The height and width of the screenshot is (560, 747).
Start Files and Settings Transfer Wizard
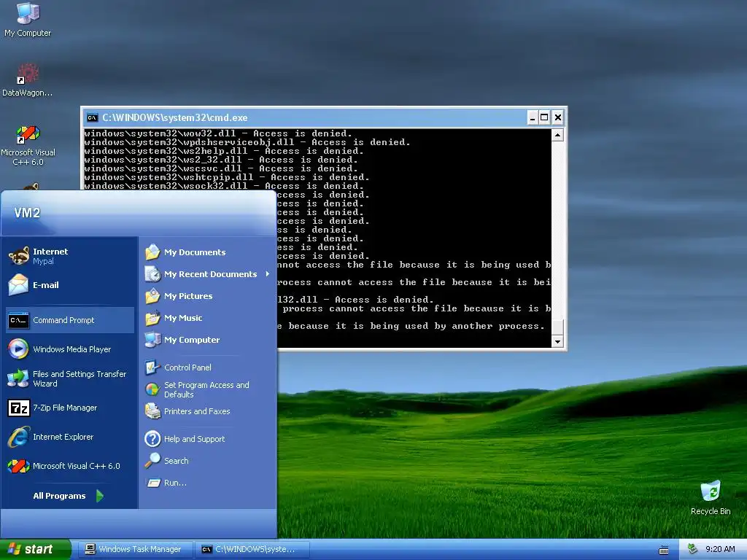[69, 378]
